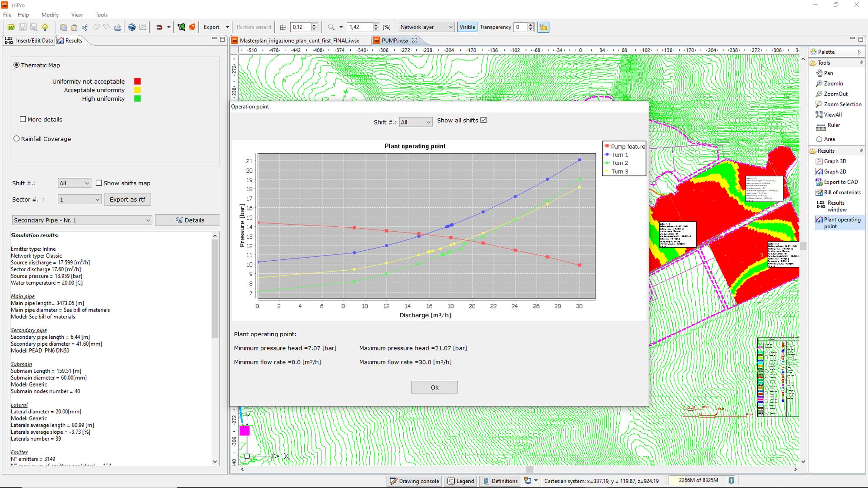The image size is (868, 488).
Task: Select the Rainfall Coverage radio button
Action: coord(16,139)
